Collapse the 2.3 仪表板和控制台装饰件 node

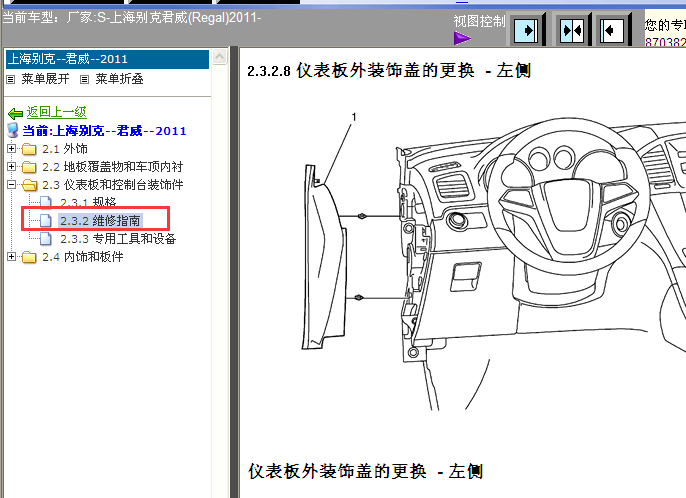(11, 185)
